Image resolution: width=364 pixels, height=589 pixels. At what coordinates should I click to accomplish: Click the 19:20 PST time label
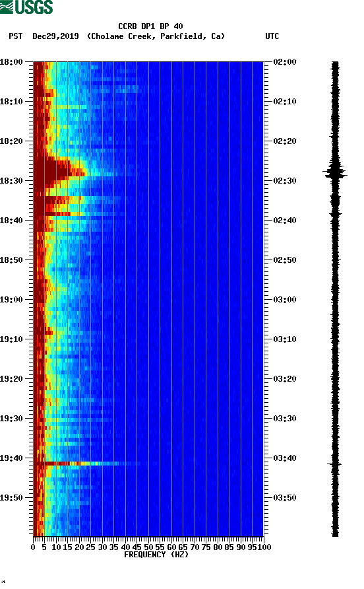pos(11,378)
